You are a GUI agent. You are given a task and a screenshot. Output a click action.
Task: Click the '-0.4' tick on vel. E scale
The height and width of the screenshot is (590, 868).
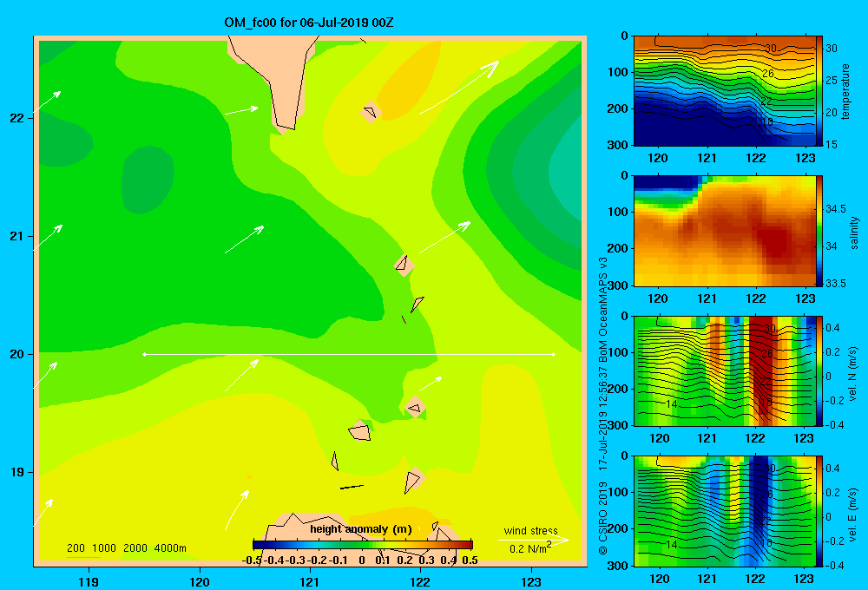(x=835, y=565)
